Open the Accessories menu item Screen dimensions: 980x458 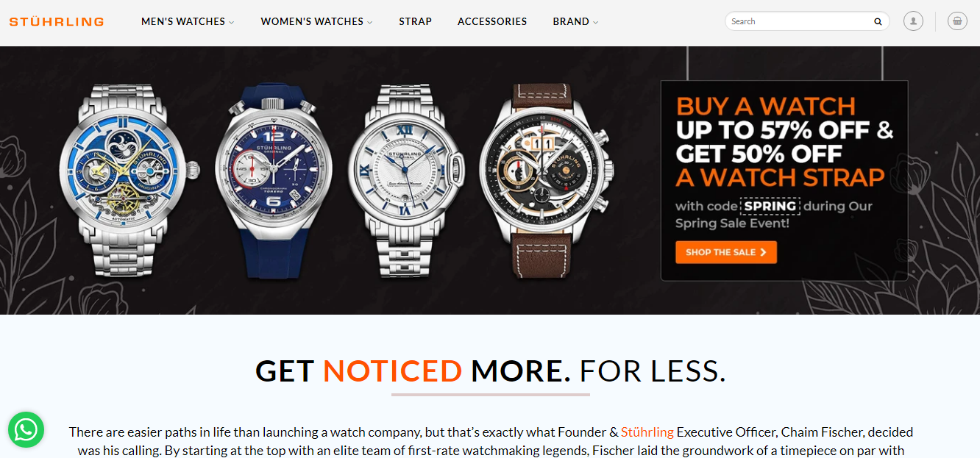point(492,21)
